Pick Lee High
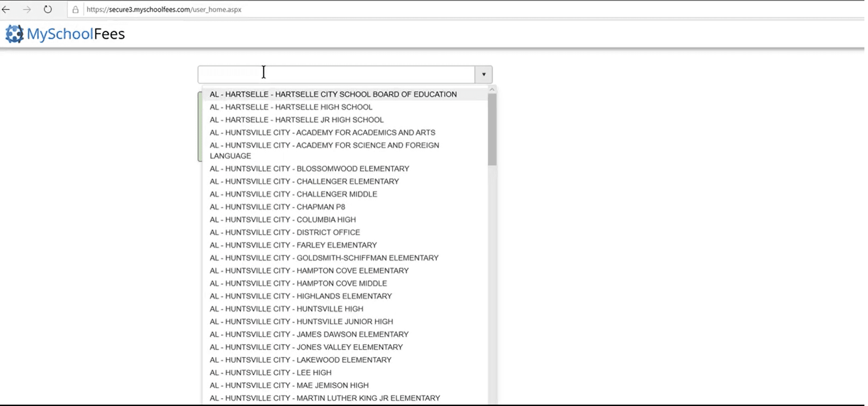 click(345, 373)
